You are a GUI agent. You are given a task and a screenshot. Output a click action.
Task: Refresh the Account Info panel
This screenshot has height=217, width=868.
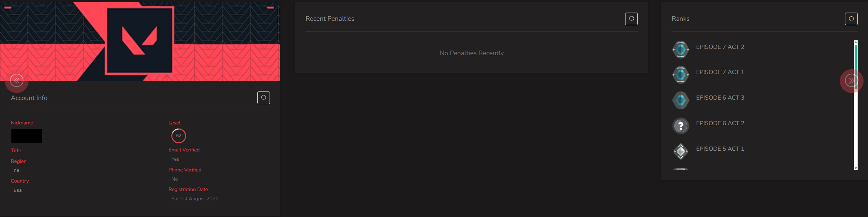(x=263, y=98)
